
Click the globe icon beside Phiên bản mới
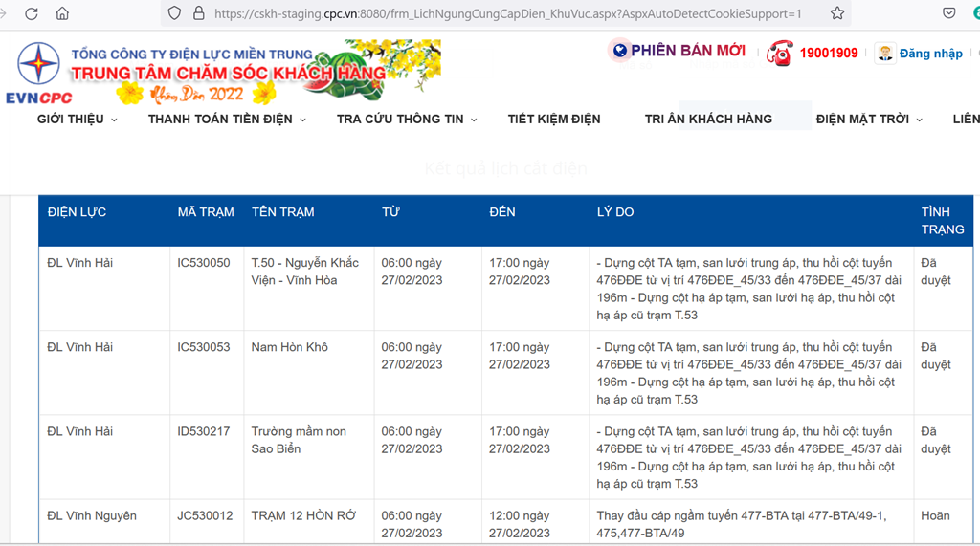coord(619,51)
